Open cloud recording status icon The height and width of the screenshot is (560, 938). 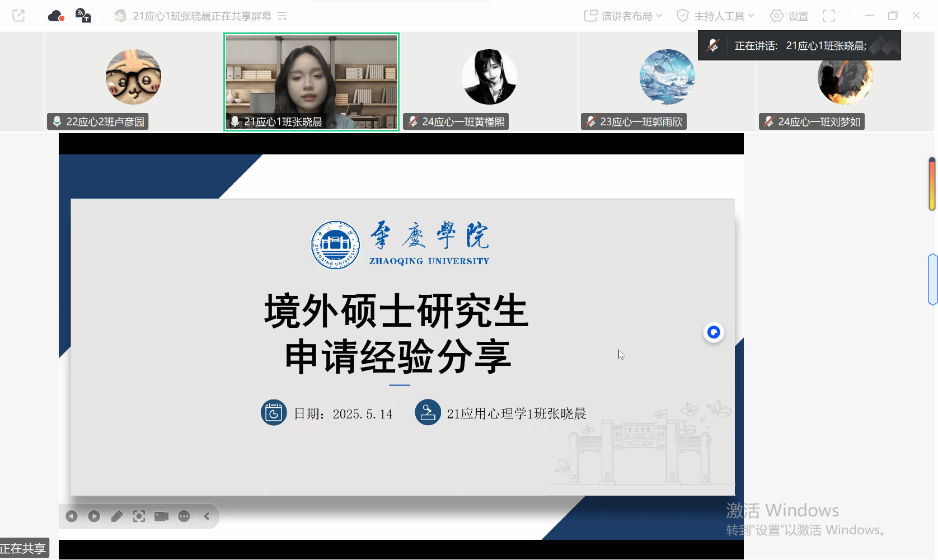56,16
